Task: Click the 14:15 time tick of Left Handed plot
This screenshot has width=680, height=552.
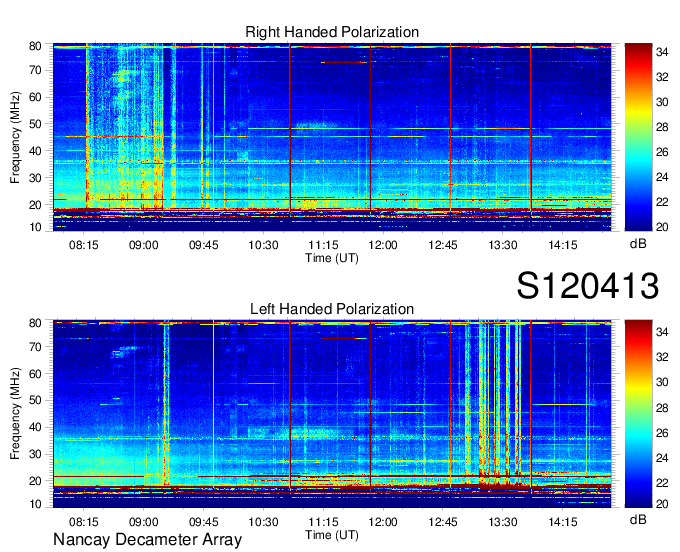Action: [x=562, y=522]
